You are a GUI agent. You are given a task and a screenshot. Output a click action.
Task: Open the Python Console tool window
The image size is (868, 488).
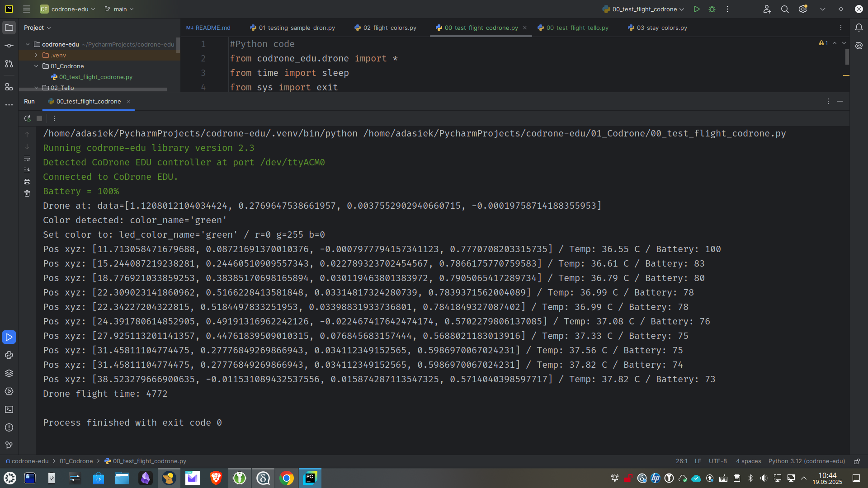(x=9, y=355)
